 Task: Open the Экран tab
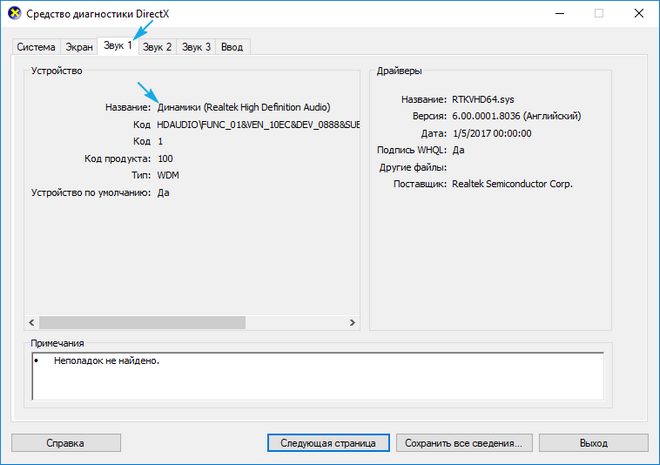(x=79, y=46)
